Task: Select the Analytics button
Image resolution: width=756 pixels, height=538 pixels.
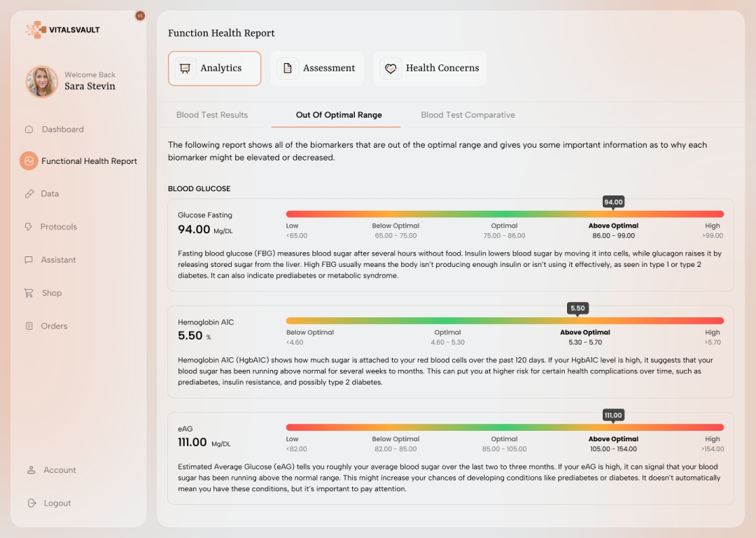Action: tap(214, 68)
